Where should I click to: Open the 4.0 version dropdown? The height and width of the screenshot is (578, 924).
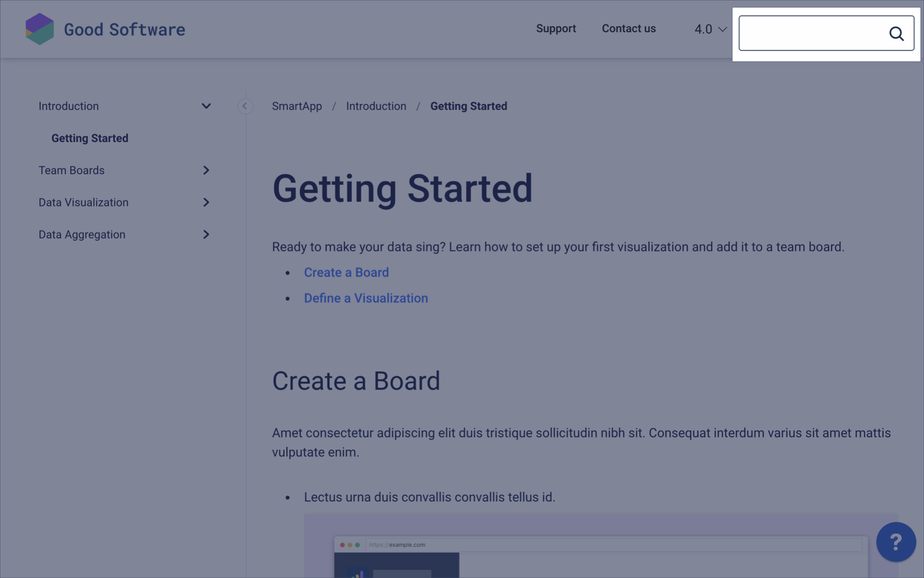tap(710, 29)
